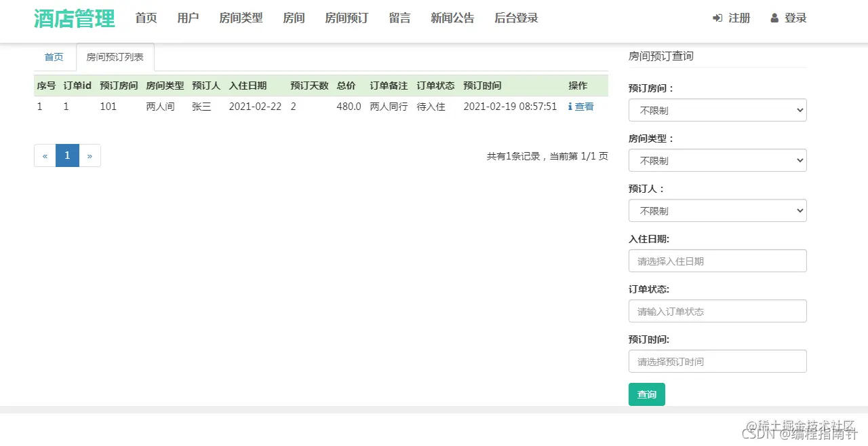868x446 pixels.
Task: Click the 2021-02-19 08:57:51 booking time cell
Action: (510, 107)
